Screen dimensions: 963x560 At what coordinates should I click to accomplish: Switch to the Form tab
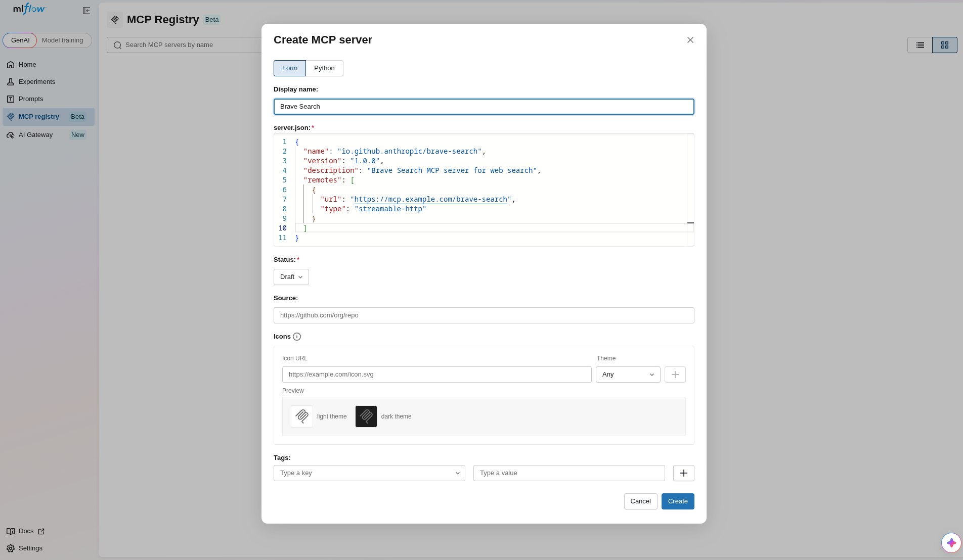(x=290, y=68)
